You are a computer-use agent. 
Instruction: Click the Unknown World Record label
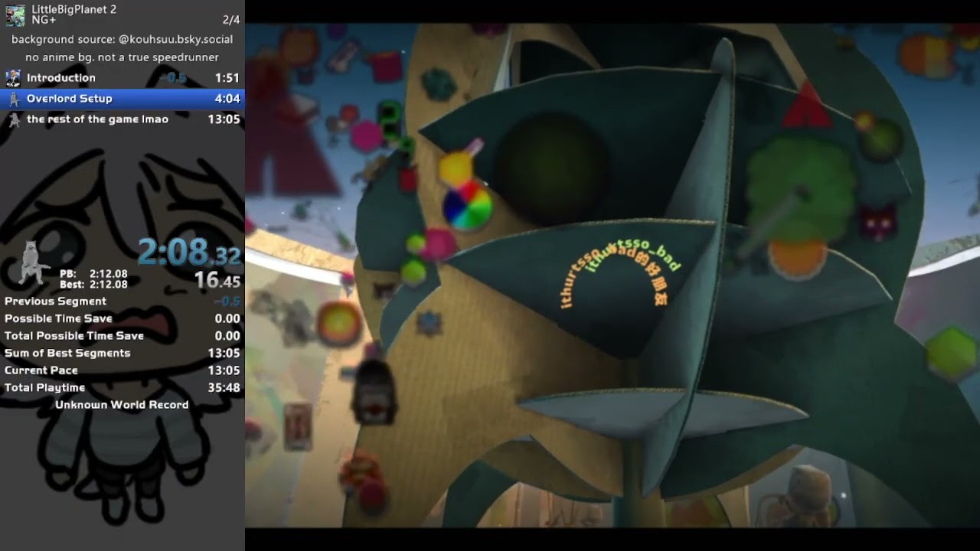122,405
